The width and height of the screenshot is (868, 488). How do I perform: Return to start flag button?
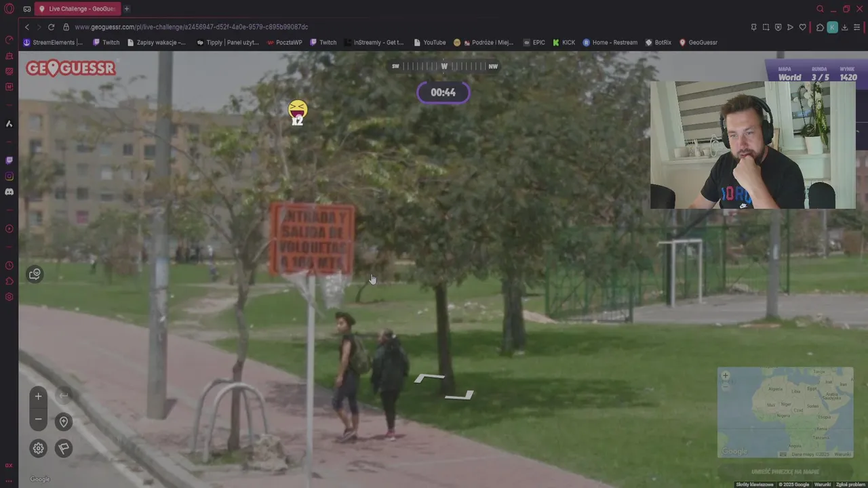pyautogui.click(x=64, y=448)
